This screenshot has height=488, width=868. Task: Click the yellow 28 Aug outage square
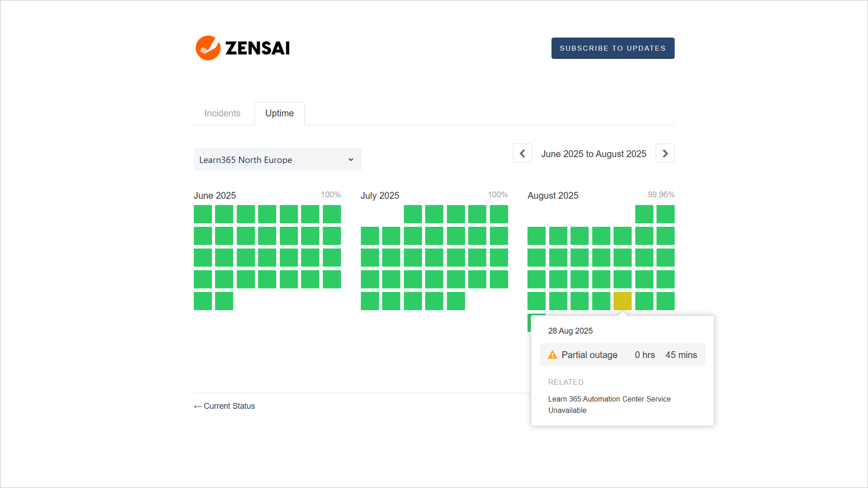pyautogui.click(x=622, y=301)
